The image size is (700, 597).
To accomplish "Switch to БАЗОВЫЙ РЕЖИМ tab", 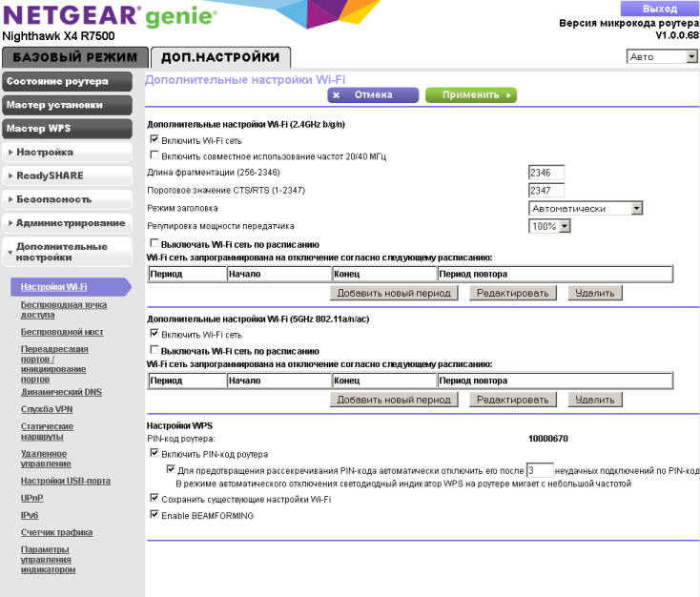I will pos(75,57).
